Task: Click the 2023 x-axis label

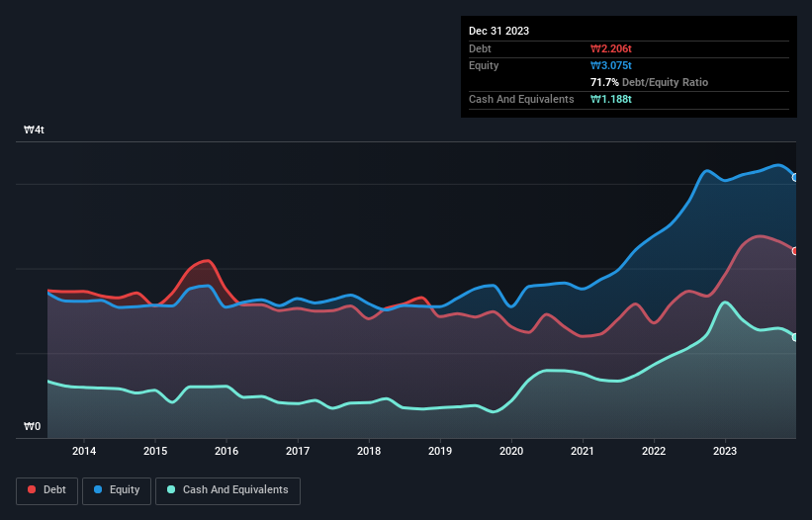Action: 725,451
